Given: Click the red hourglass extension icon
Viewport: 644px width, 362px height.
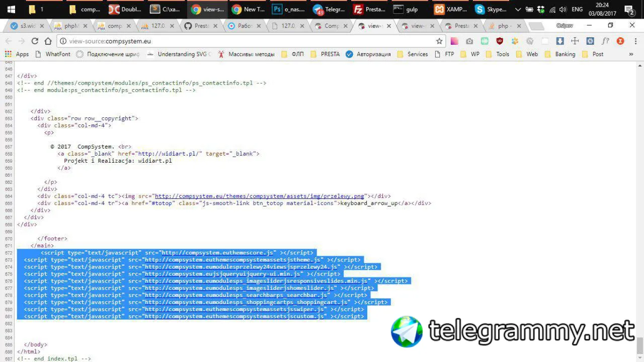Looking at the screenshot, I should tap(620, 41).
